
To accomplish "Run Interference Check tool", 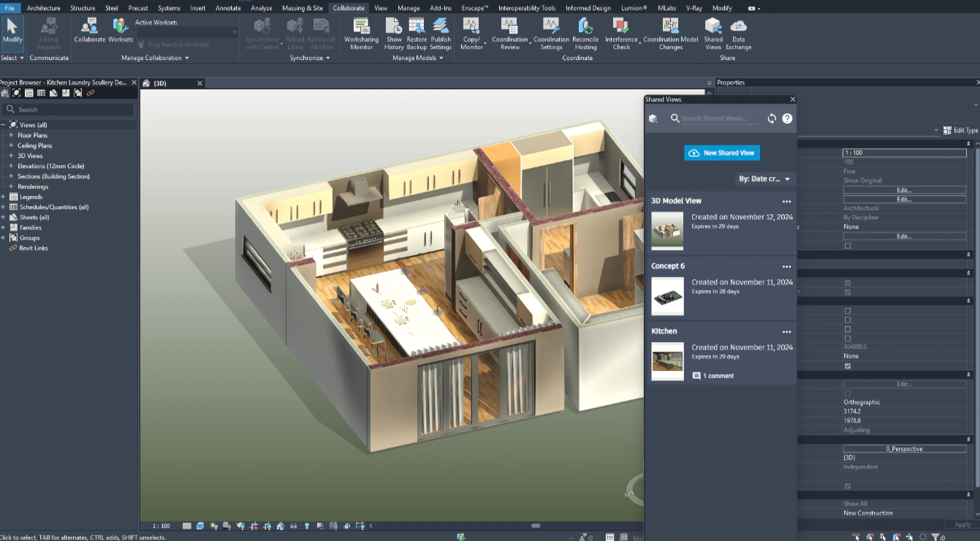I will pyautogui.click(x=621, y=34).
